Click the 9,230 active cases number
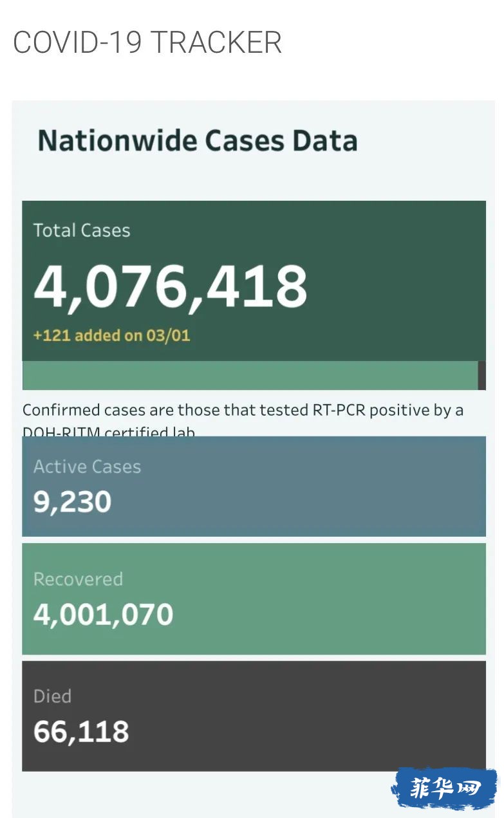504x818 pixels. (72, 502)
